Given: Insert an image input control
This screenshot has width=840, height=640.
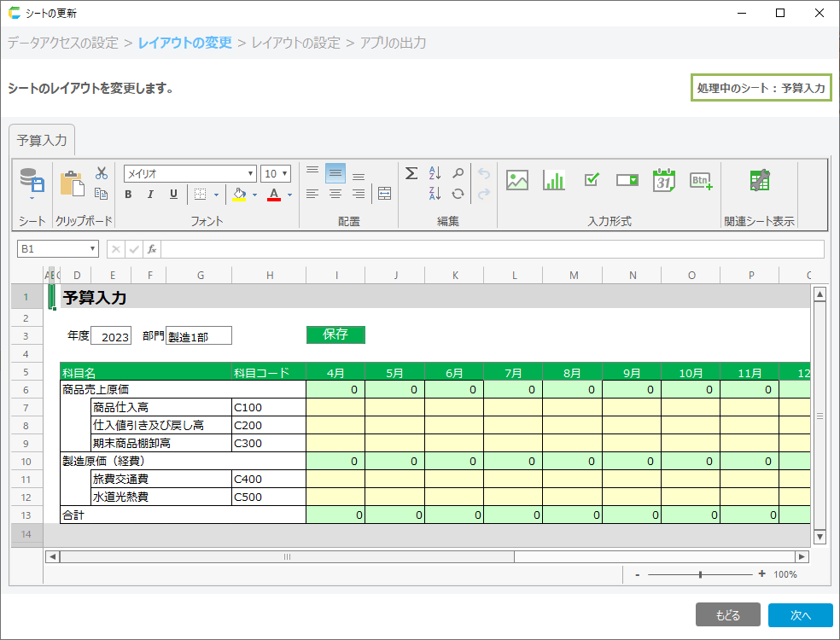Looking at the screenshot, I should (x=517, y=180).
